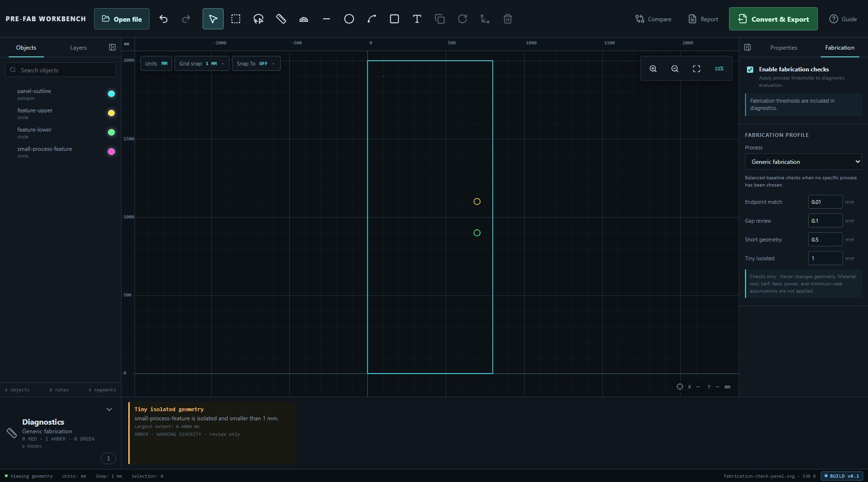Uncheck Enable fabrication checks

click(750, 69)
